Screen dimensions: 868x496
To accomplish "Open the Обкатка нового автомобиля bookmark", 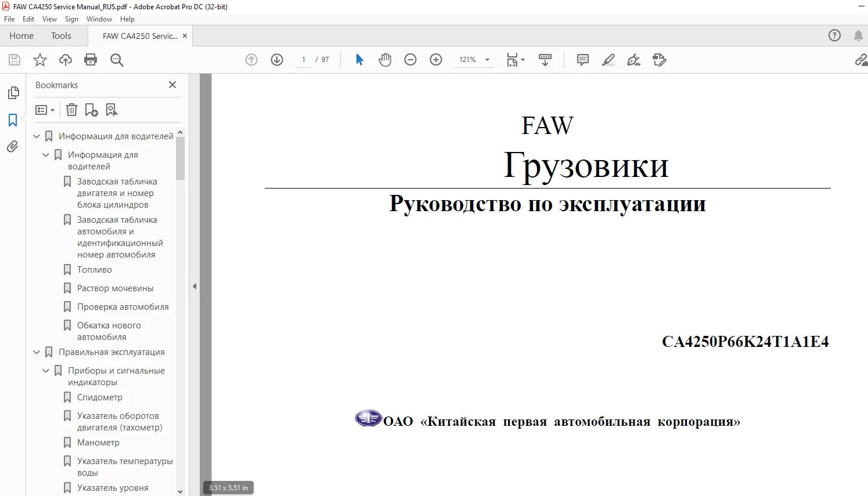I will point(109,331).
